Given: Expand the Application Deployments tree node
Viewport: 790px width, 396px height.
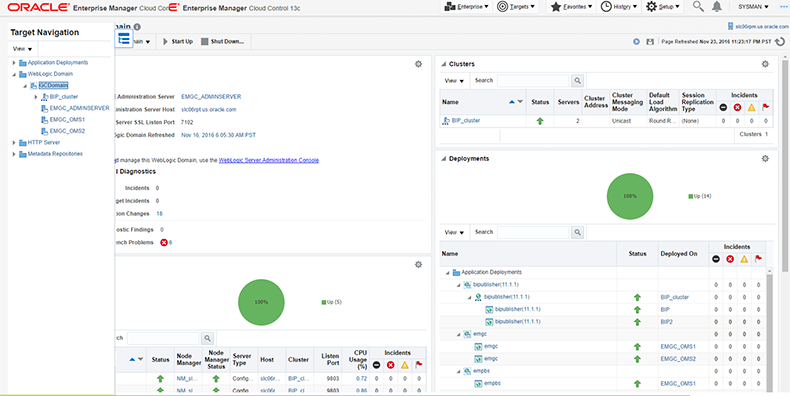Looking at the screenshot, I should click(x=14, y=62).
